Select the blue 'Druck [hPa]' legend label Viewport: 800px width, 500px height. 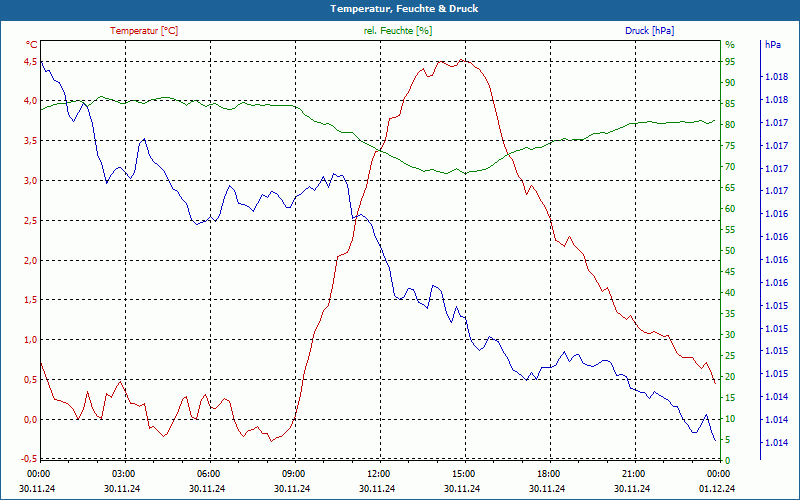tap(649, 31)
